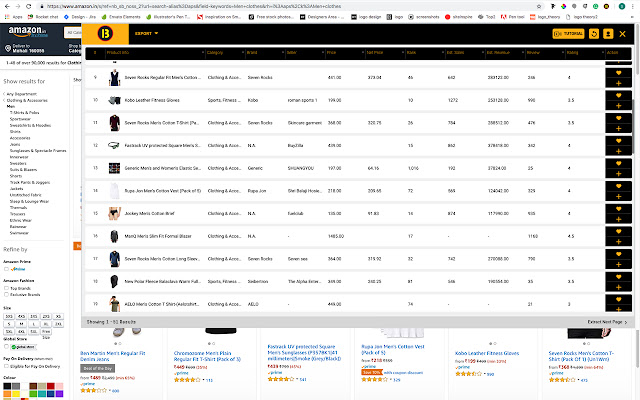Go back with browser back arrow
This screenshot has height=400, width=640.
(7, 6)
